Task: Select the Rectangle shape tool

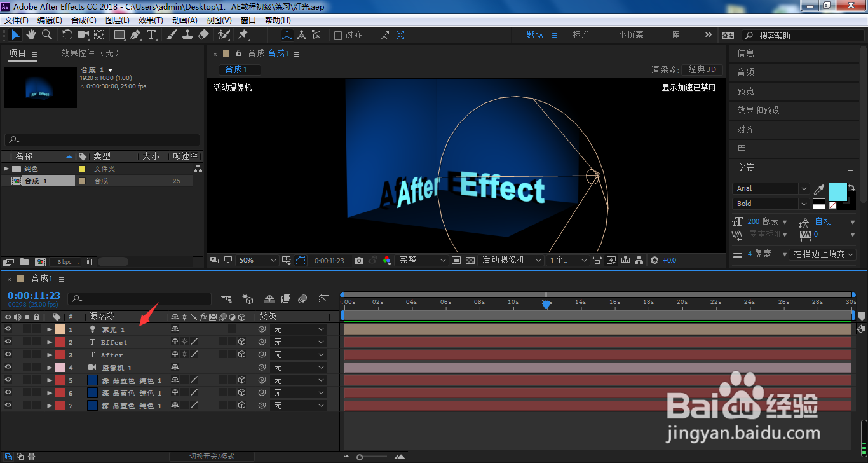Action: pos(119,35)
